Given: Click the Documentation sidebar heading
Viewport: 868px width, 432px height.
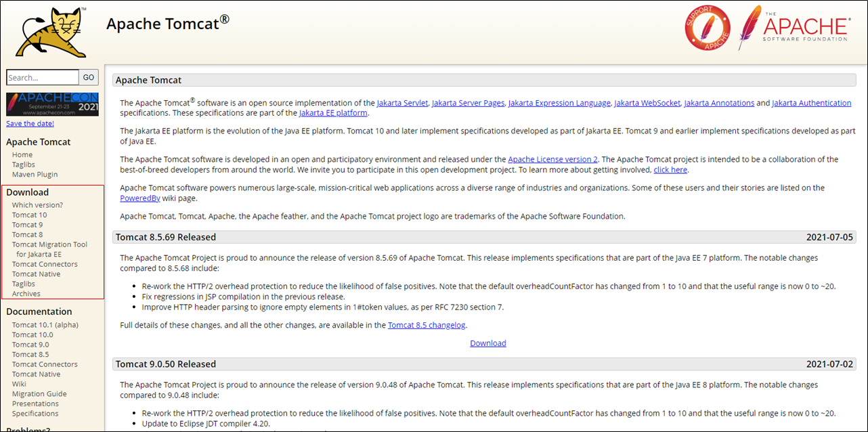Looking at the screenshot, I should 39,311.
